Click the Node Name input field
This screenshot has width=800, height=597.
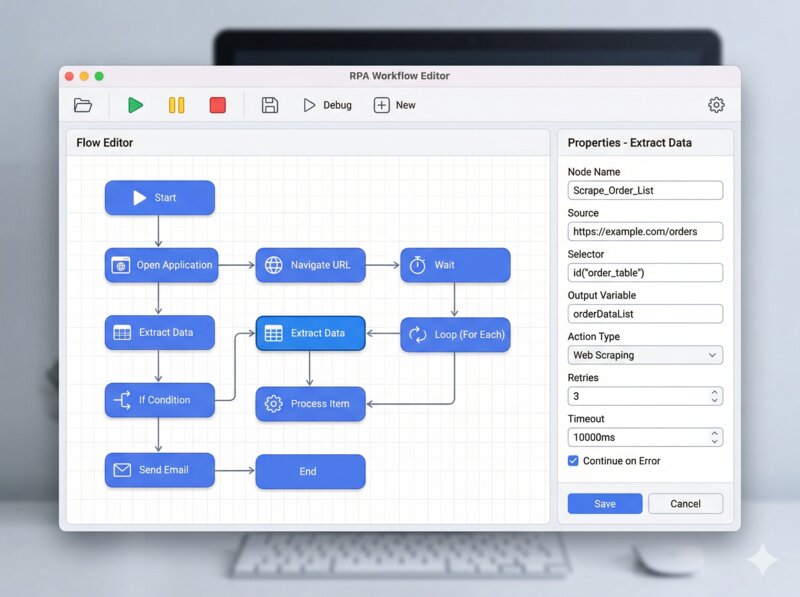[x=645, y=190]
